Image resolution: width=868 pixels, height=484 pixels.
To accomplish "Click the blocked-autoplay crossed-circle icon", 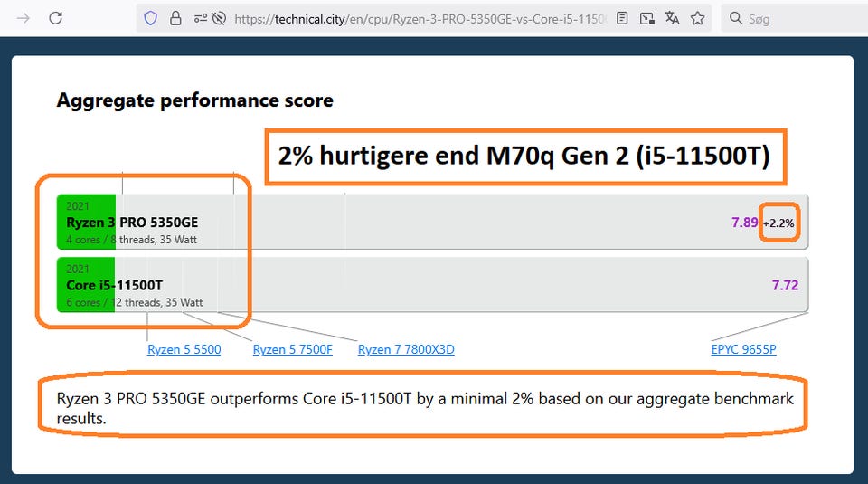I will click(219, 18).
